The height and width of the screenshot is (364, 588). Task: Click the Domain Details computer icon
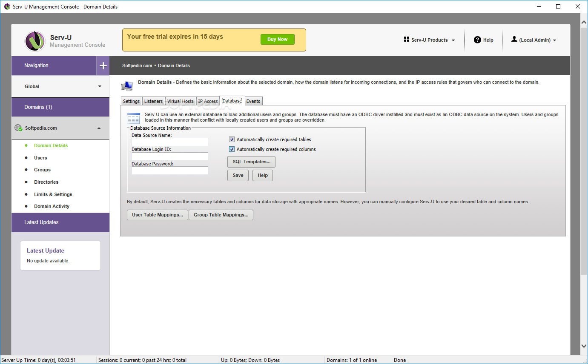tap(127, 86)
